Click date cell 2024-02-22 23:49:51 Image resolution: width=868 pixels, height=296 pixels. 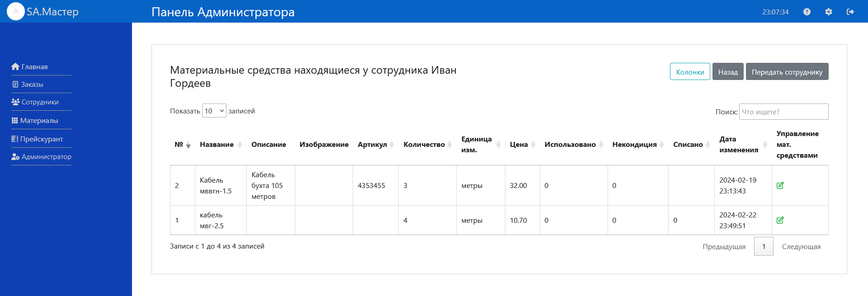[743, 220]
